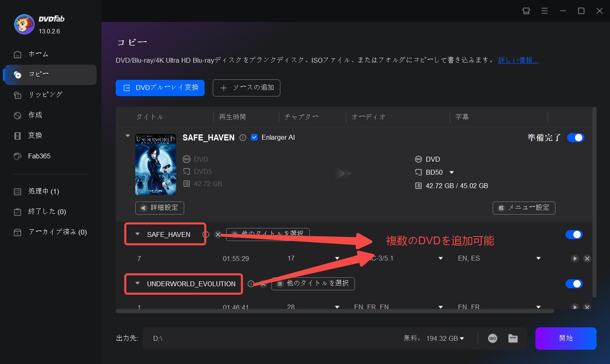Screen dimensions: 610x364
Task: Choose output folder with the folder icon
Action: point(513,338)
